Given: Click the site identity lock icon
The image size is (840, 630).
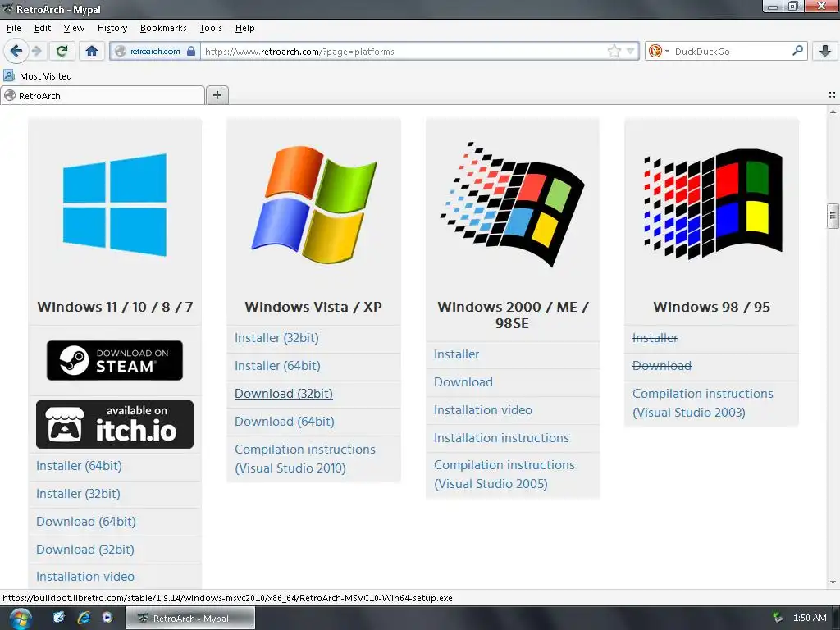Looking at the screenshot, I should (x=190, y=52).
